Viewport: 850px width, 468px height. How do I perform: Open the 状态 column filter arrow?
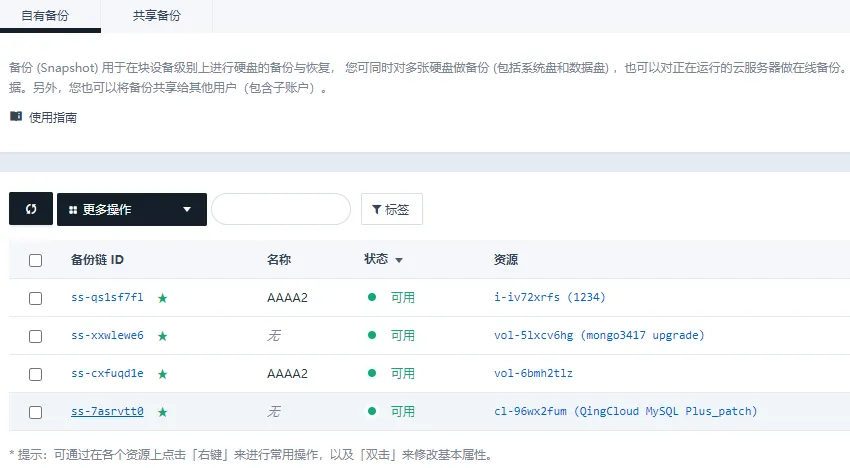pyautogui.click(x=399, y=260)
